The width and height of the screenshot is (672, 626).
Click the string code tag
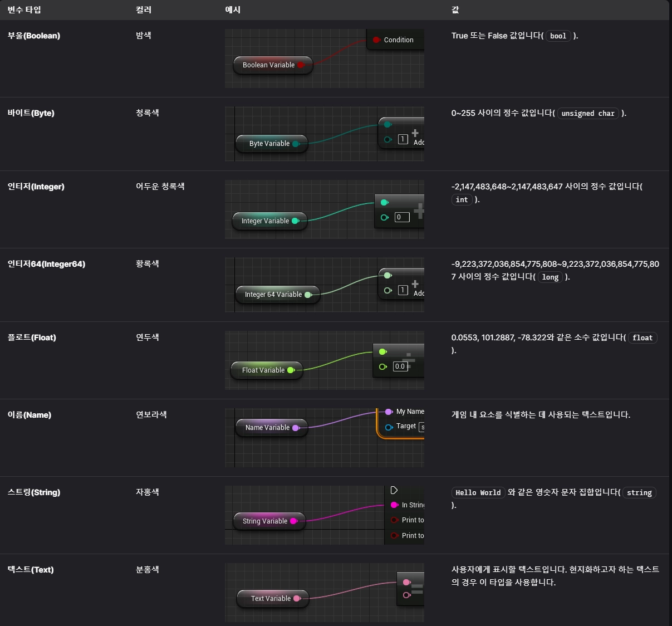click(639, 493)
